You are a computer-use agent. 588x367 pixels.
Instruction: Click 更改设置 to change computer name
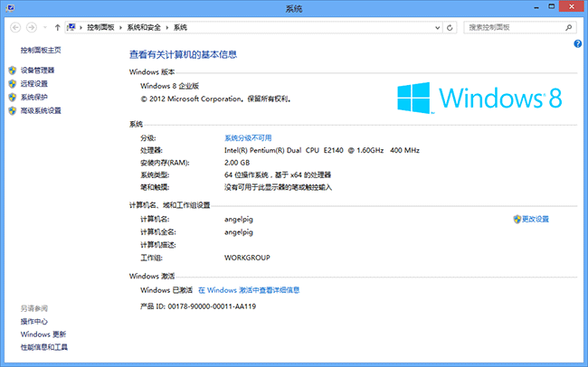tap(536, 219)
